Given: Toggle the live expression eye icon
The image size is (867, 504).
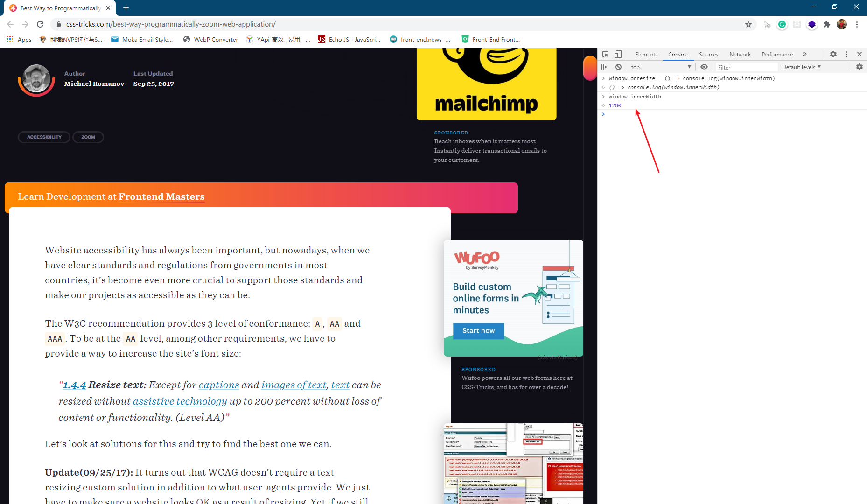Looking at the screenshot, I should pyautogui.click(x=704, y=67).
